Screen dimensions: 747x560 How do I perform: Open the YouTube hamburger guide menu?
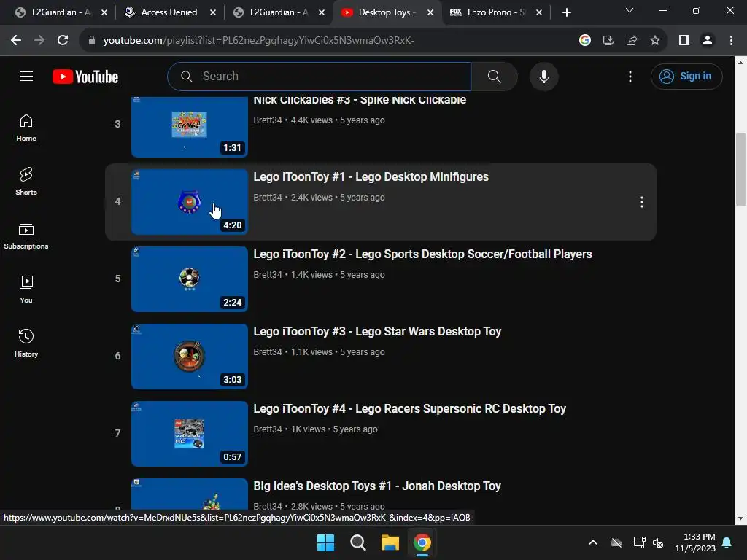pos(26,76)
